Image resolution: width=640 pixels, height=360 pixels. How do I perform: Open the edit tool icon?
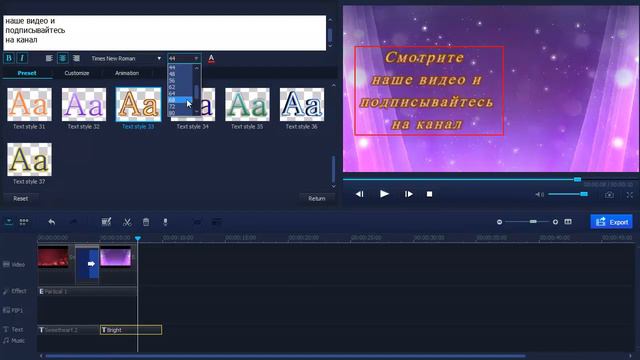tap(106, 222)
